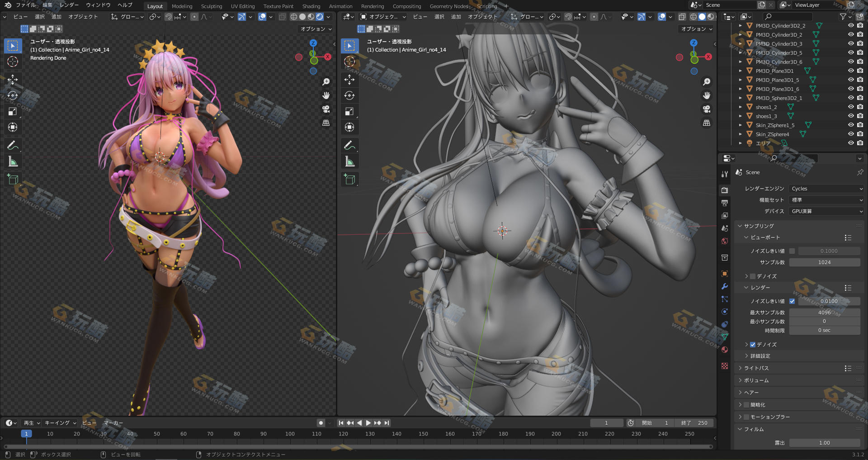This screenshot has height=460, width=868.
Task: Disable render noise threshold checkbox
Action: point(792,301)
